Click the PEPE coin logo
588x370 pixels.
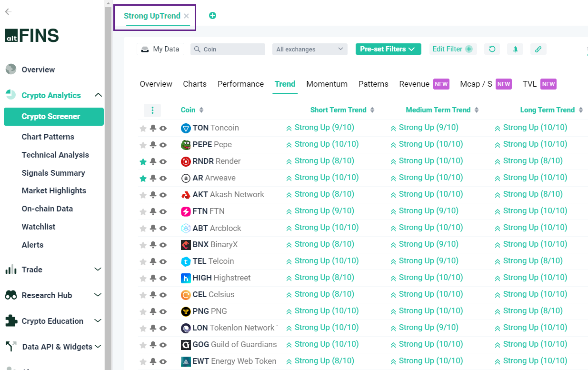[186, 145]
